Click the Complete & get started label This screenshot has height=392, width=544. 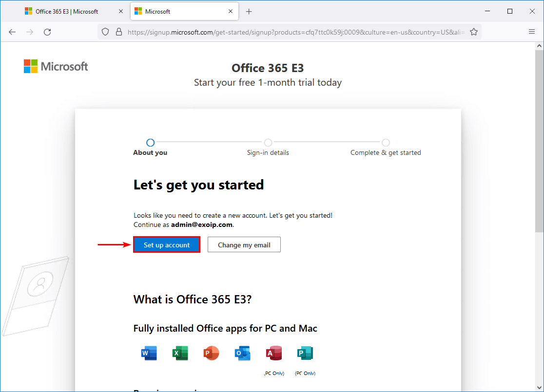coord(386,152)
